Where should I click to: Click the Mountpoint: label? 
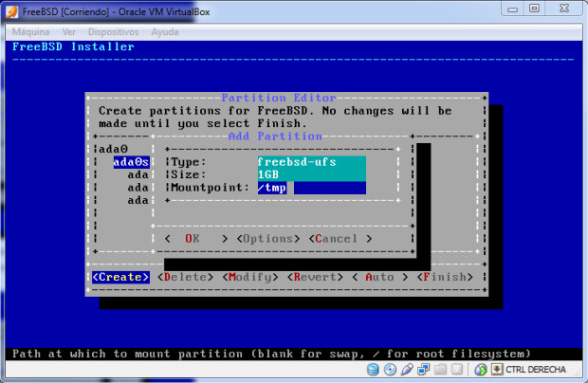pos(211,188)
